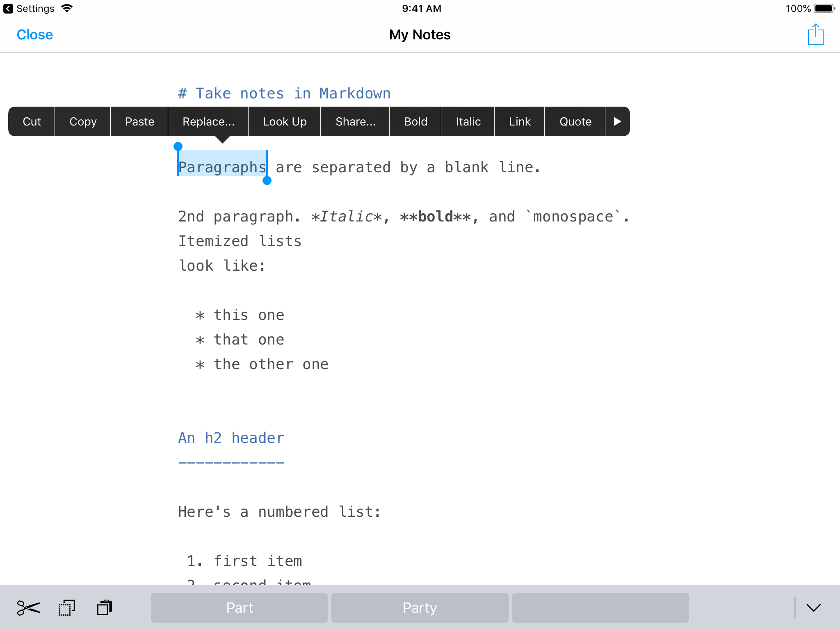Close the My Notes document

(x=35, y=34)
